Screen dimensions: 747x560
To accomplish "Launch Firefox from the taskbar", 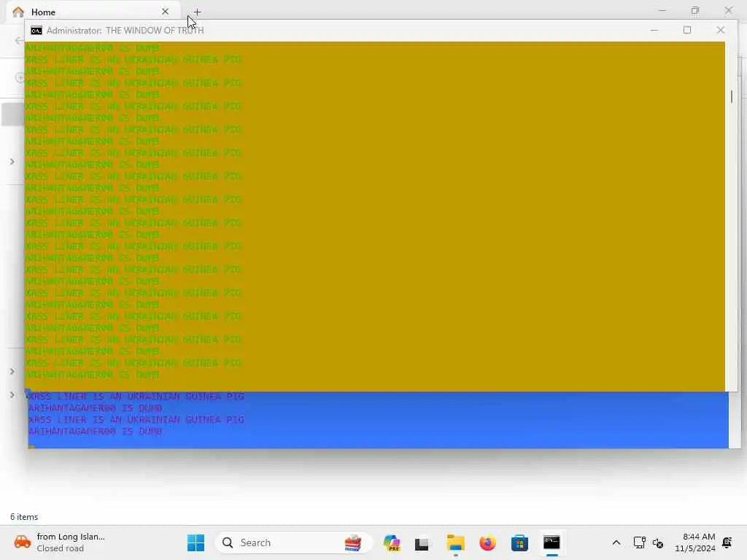I will (x=487, y=542).
